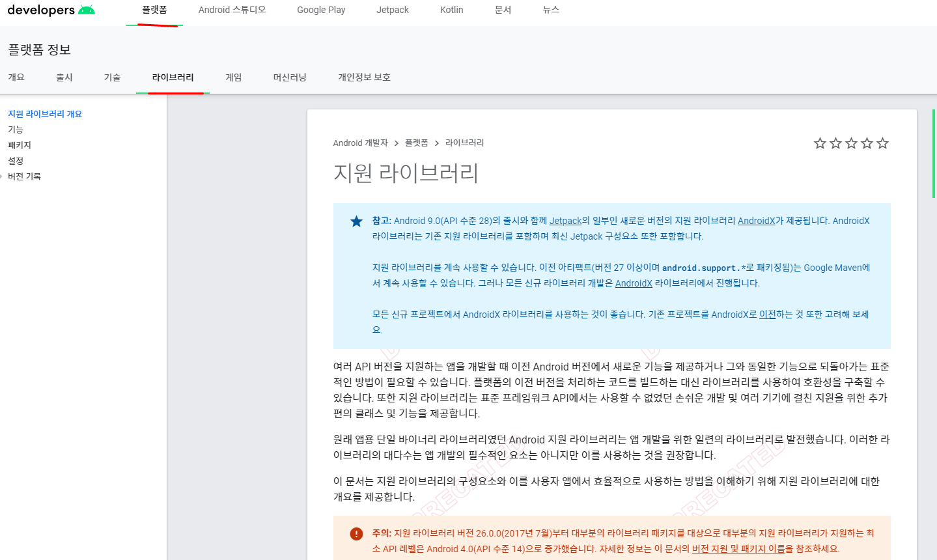Open the Kotlin top tab
This screenshot has height=560, width=937.
451,10
